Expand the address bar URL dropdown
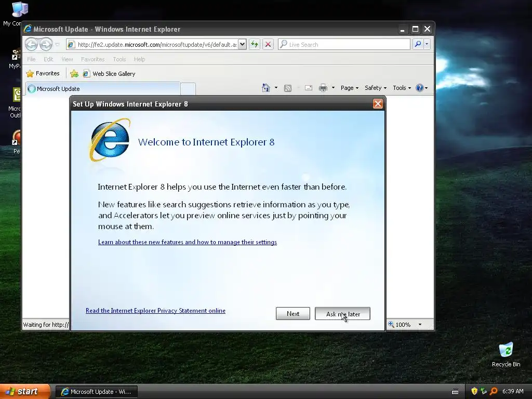The image size is (532, 399). point(242,44)
